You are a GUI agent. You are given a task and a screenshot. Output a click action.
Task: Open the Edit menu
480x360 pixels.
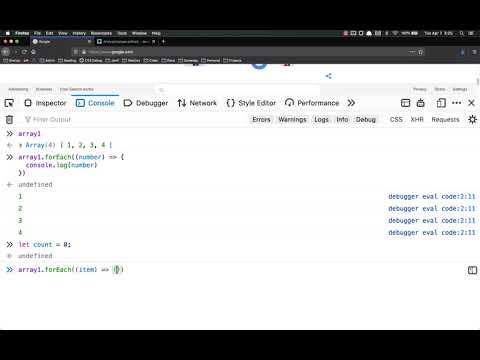tap(49, 33)
